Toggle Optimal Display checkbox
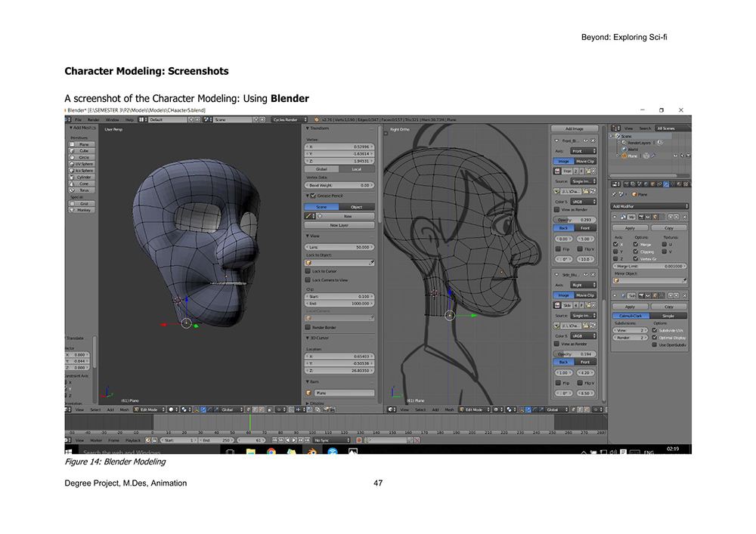 tap(654, 338)
